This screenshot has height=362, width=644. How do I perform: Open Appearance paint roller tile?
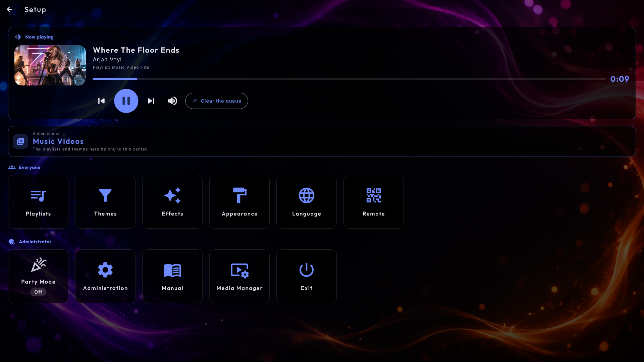(239, 202)
